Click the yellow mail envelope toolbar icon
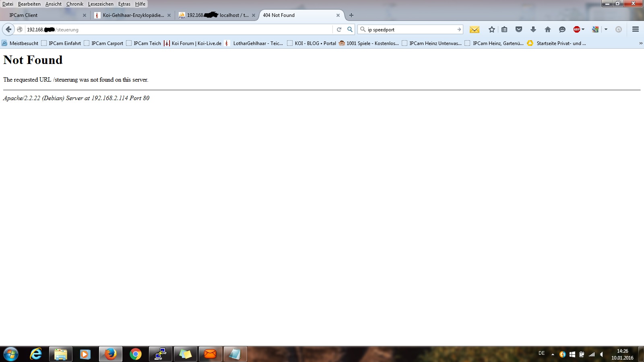Viewport: 644px width, 362px height. click(x=475, y=29)
